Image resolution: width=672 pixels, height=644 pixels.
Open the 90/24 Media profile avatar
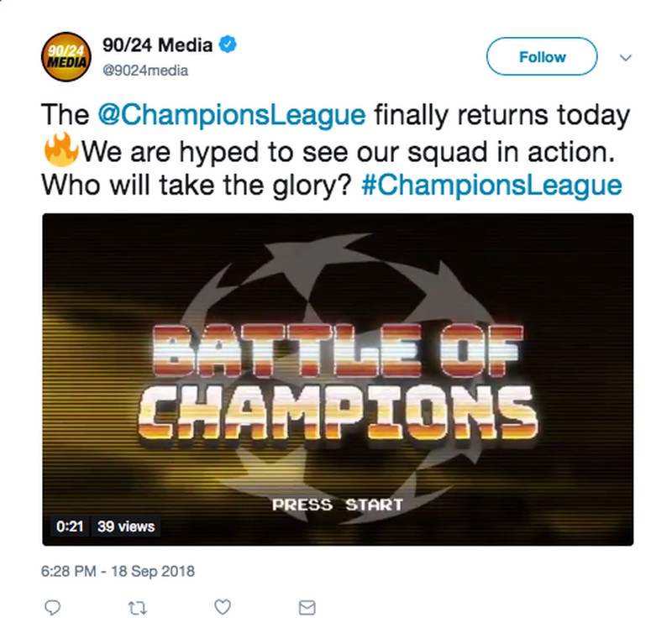[66, 56]
